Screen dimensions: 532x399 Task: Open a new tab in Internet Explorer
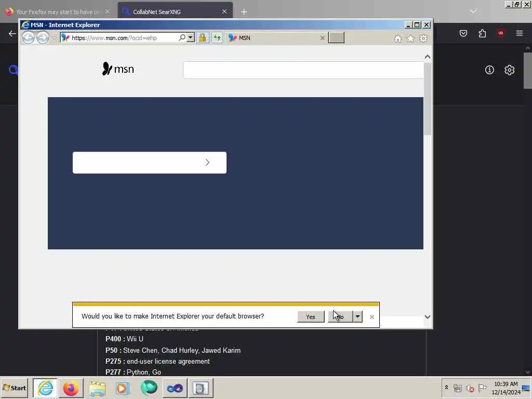click(336, 37)
